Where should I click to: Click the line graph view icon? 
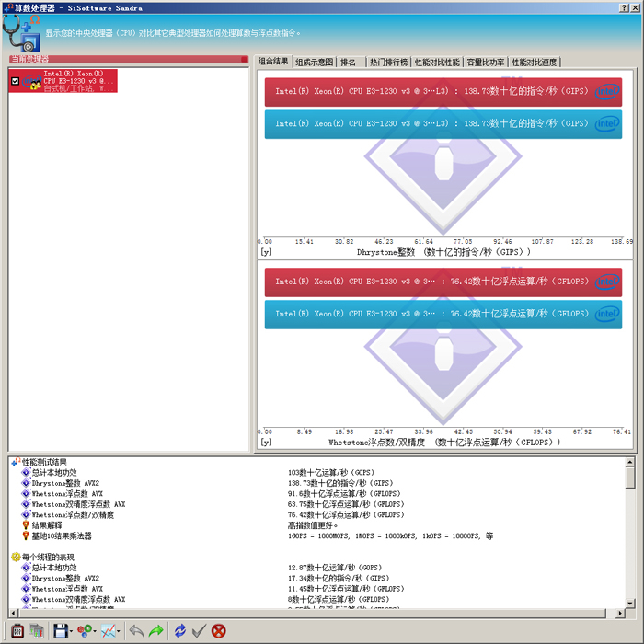click(109, 631)
